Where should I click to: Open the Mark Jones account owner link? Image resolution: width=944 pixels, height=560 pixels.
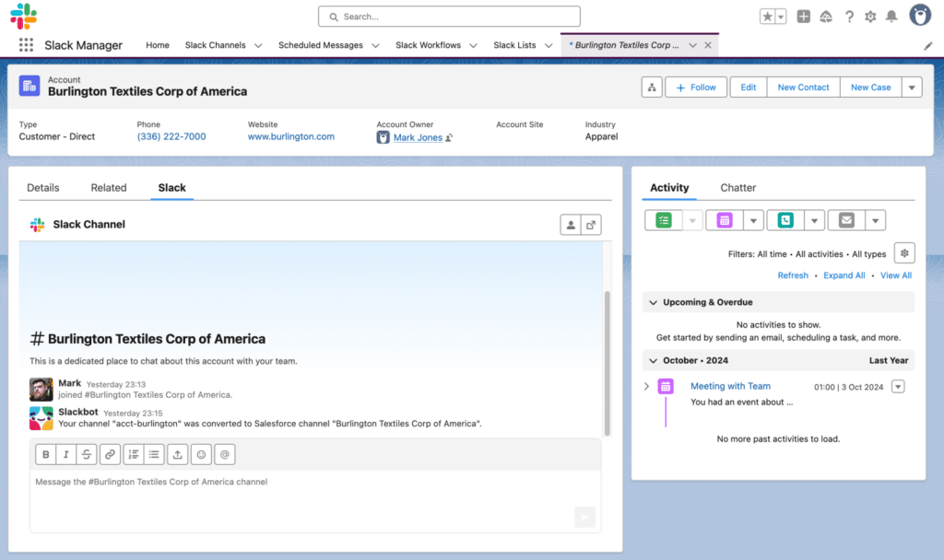tap(418, 138)
